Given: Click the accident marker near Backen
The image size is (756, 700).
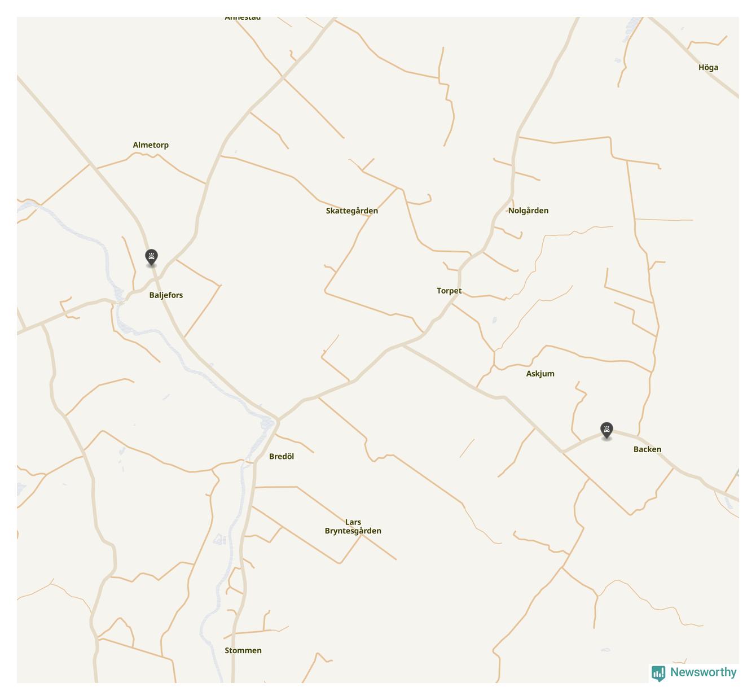Looking at the screenshot, I should pos(606,431).
